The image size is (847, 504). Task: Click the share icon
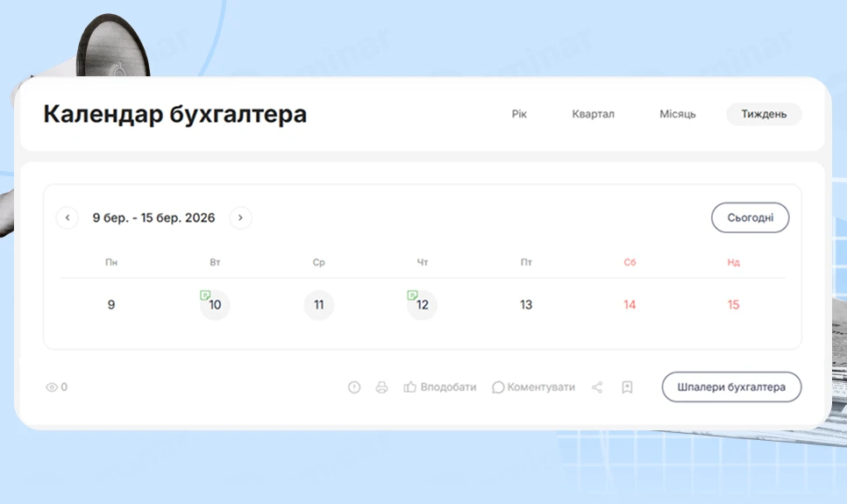click(x=597, y=387)
